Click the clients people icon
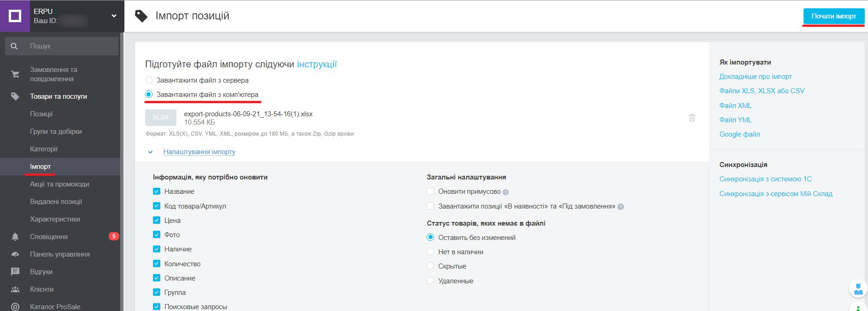868x311 pixels. pyautogui.click(x=15, y=289)
